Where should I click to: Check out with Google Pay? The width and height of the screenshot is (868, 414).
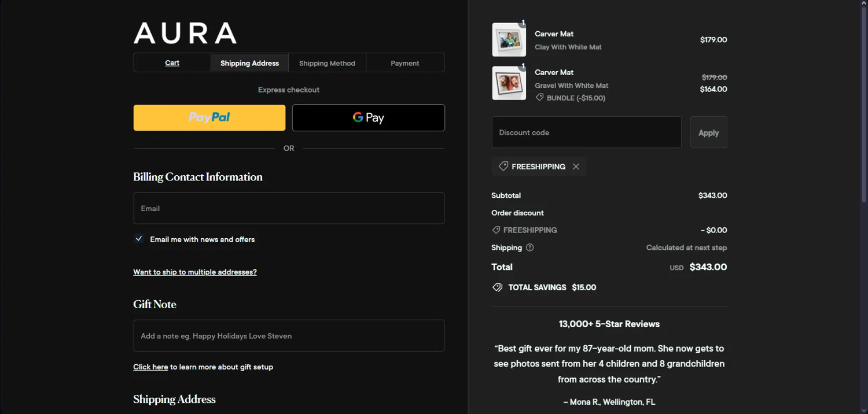tap(369, 117)
